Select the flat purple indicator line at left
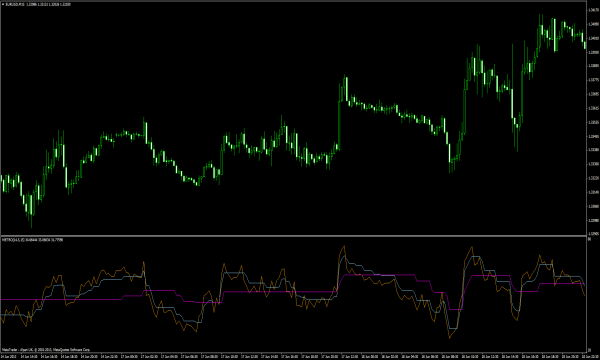Viewport: 600px width, 360px height. (x=61, y=300)
